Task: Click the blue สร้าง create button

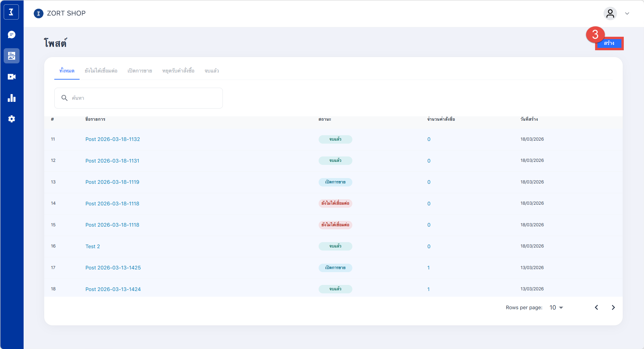Action: 609,43
